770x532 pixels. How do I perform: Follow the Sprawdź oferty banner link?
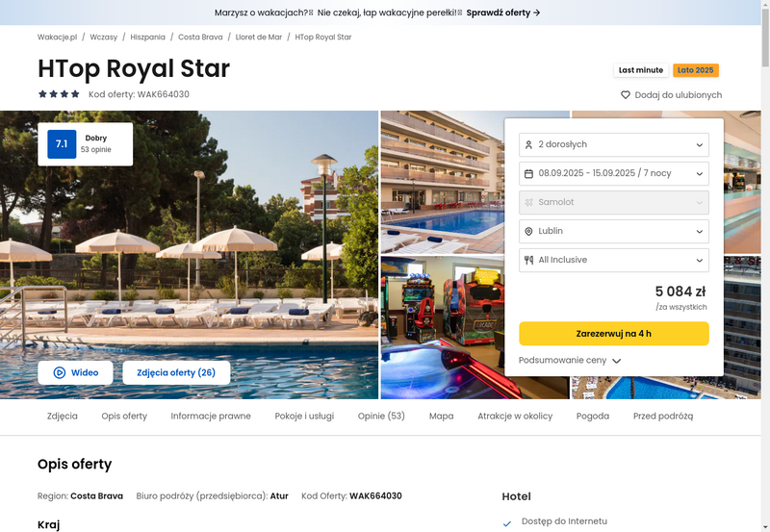click(x=502, y=13)
